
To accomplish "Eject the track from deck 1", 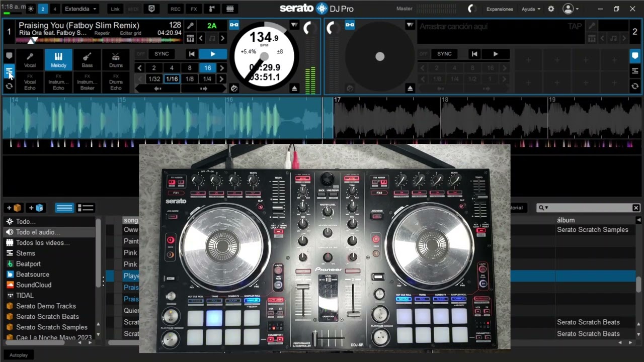I will pos(294,88).
